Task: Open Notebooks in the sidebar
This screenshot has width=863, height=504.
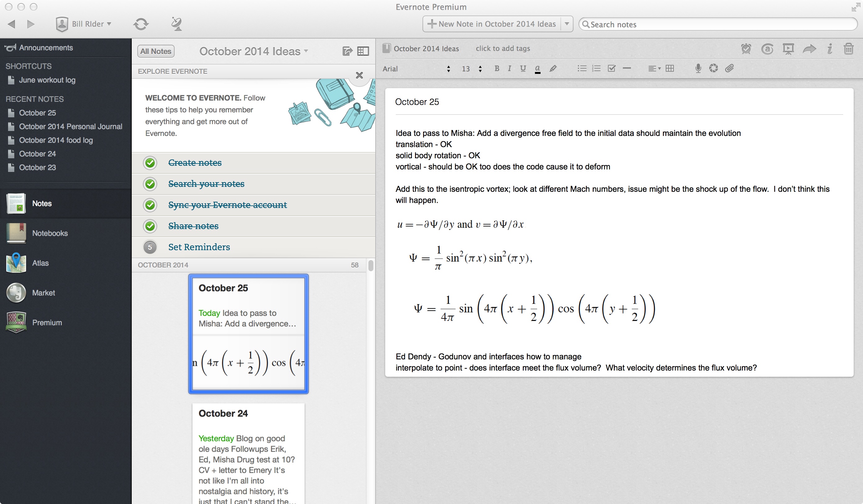Action: 50,233
